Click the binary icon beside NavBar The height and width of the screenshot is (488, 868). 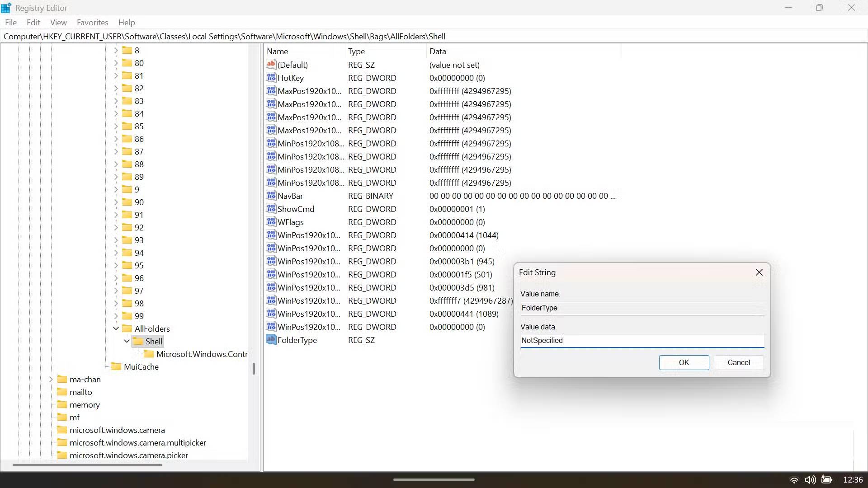point(270,196)
